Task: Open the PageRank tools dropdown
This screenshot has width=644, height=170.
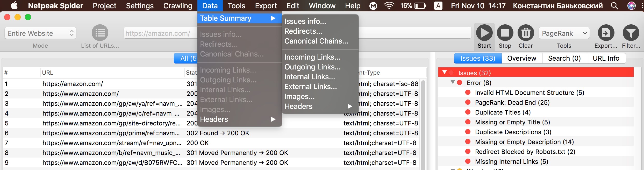Action: tap(564, 33)
